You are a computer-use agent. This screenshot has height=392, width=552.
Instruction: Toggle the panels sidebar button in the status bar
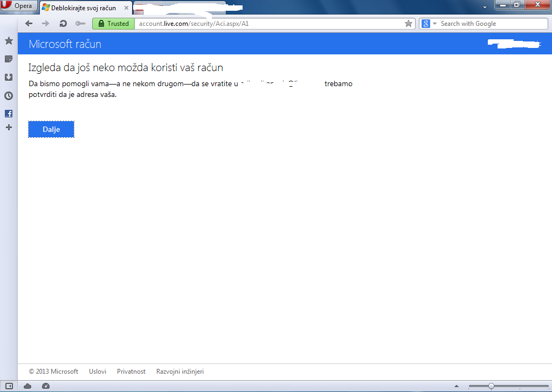(9, 386)
